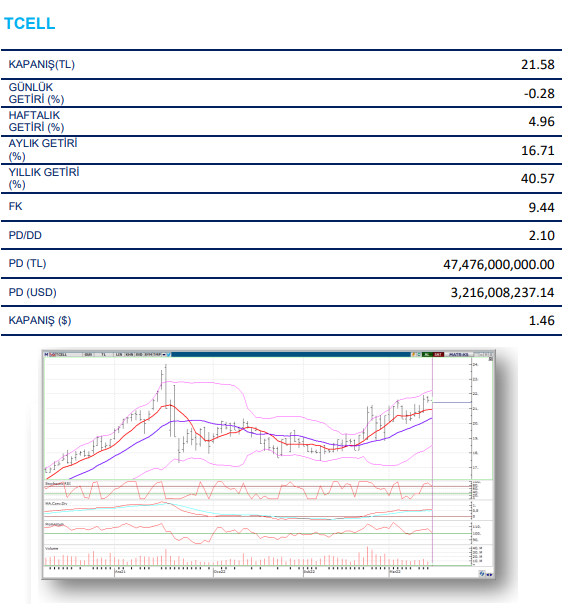Click the green round icon beside AL button
The image size is (563, 604).
click(419, 354)
